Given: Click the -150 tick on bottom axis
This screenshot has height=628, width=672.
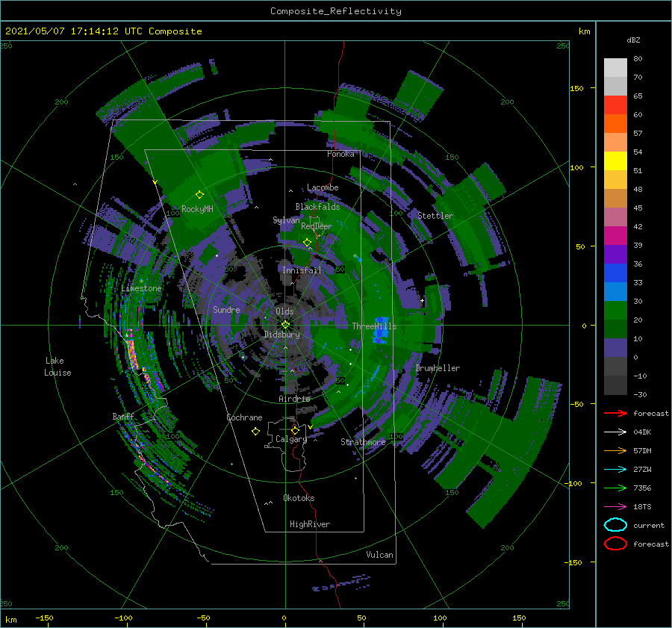Looking at the screenshot, I should [44, 618].
